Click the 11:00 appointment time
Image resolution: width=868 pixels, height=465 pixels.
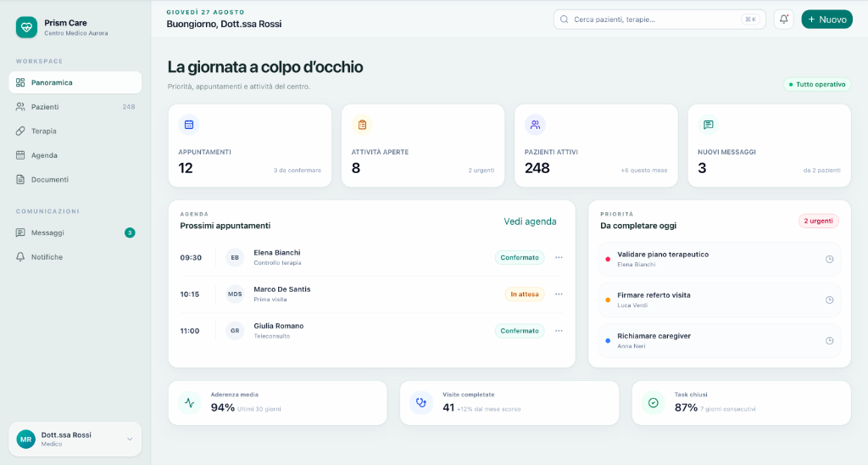(x=189, y=331)
